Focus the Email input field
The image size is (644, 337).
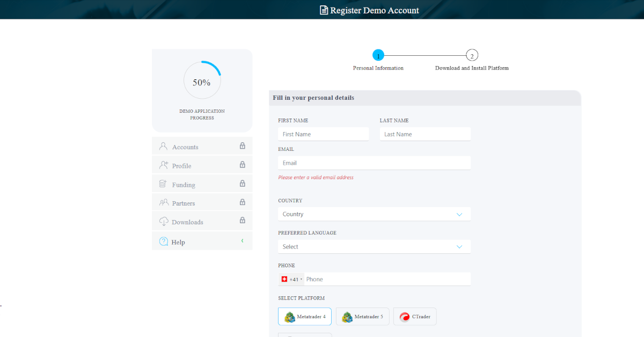374,163
